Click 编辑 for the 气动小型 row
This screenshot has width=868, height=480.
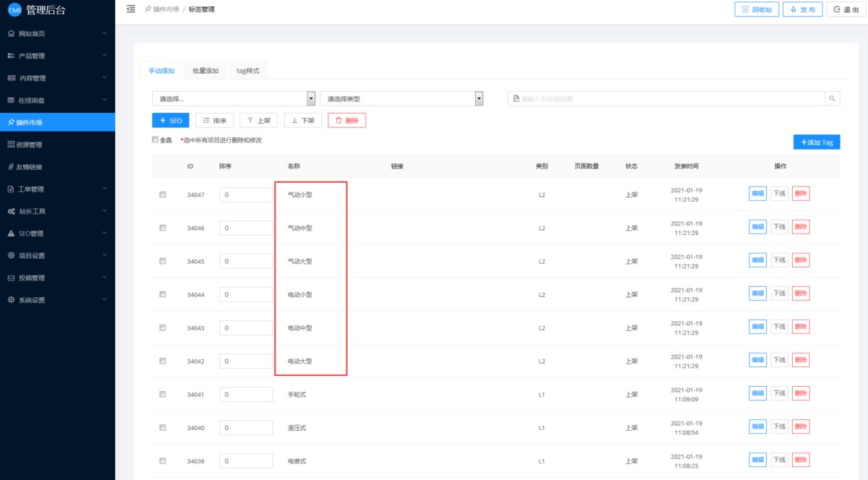point(757,193)
